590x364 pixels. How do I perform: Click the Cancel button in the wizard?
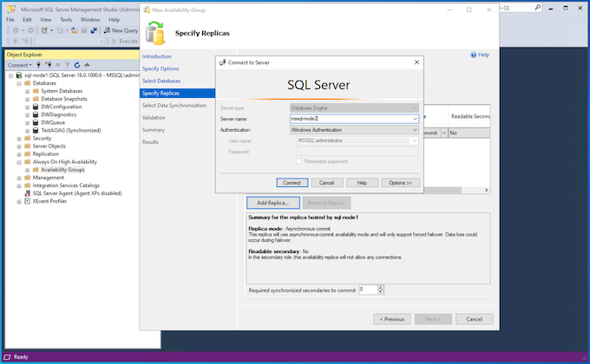474,319
